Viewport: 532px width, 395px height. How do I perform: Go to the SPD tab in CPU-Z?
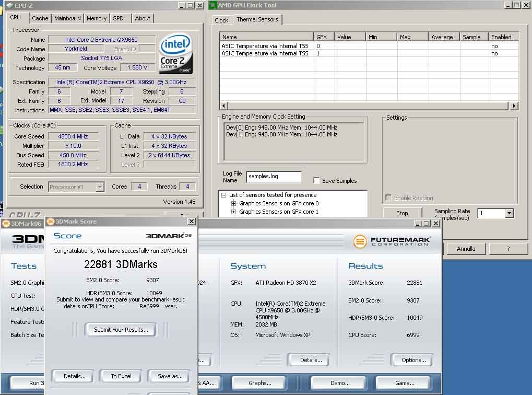tap(118, 18)
